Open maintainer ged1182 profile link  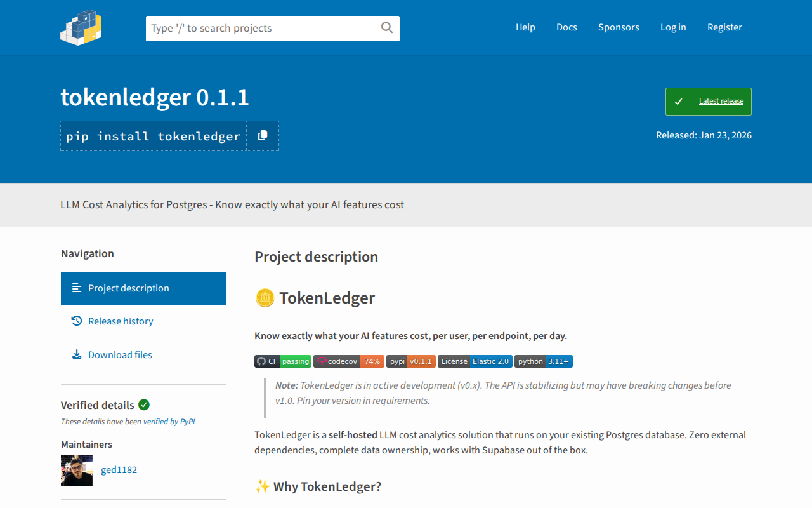[x=119, y=470]
